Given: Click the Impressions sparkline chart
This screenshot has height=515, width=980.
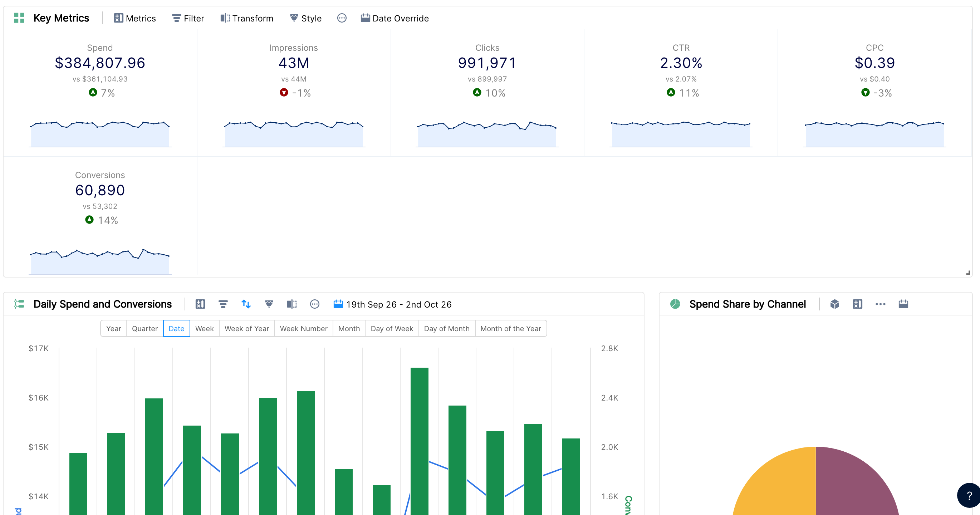Looking at the screenshot, I should (294, 133).
